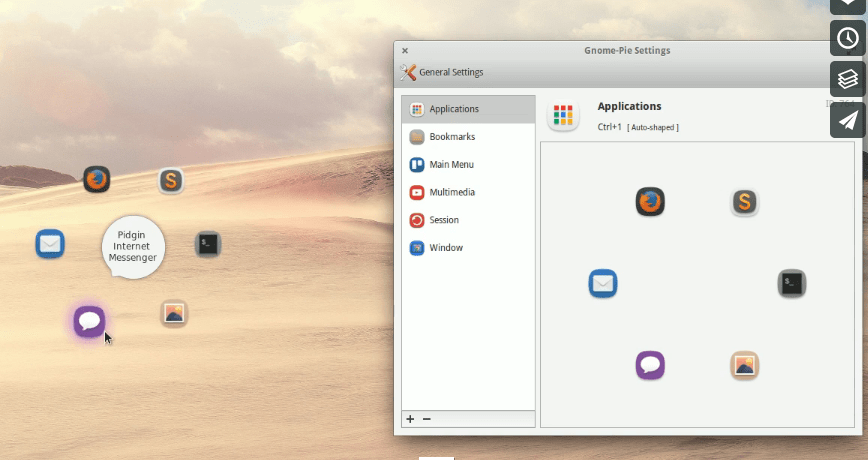
Task: Click the Applications pie icon in header
Action: [x=563, y=115]
